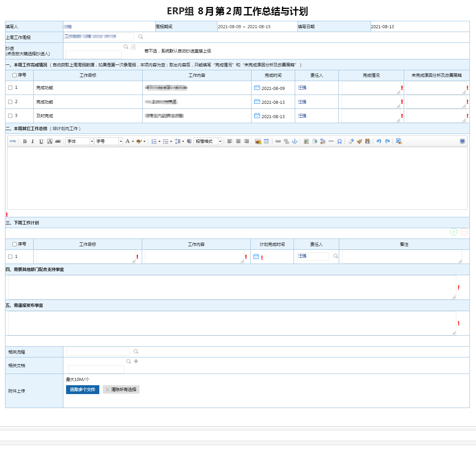The image size is (476, 457).
Task: Click the anchor icon in editor toolbar
Action: pos(294,141)
